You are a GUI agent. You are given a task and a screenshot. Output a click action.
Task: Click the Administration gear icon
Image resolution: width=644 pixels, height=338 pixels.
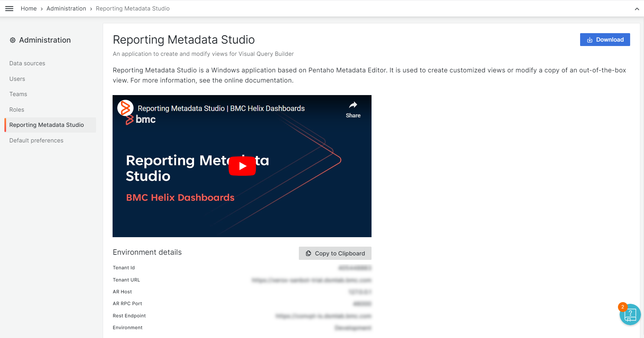13,40
